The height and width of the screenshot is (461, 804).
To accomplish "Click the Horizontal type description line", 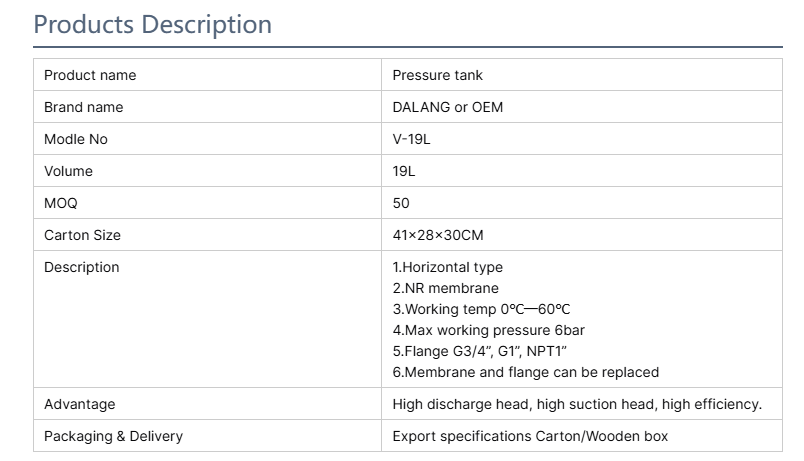I will point(447,267).
